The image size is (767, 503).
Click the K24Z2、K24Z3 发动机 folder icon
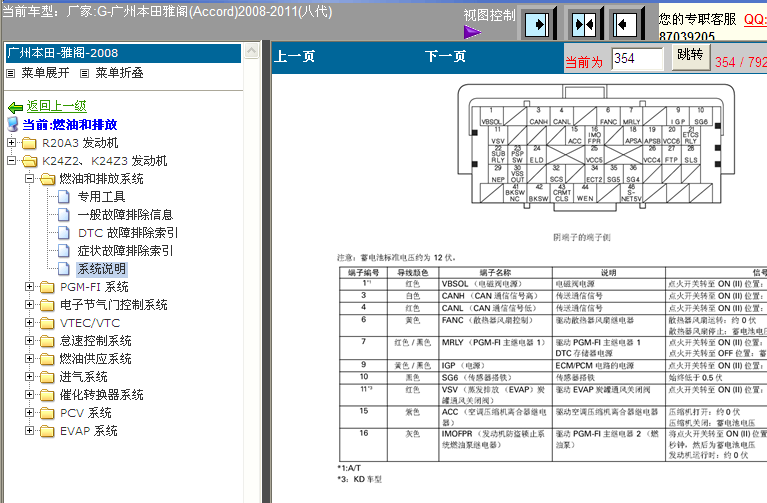29,161
